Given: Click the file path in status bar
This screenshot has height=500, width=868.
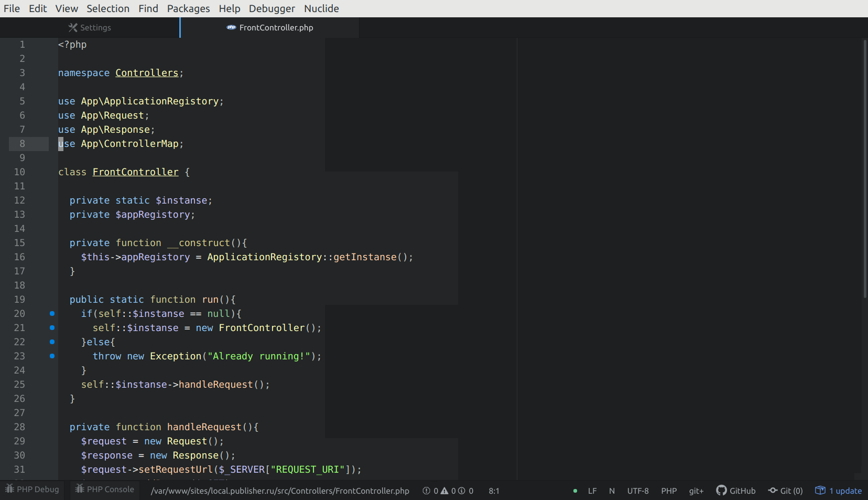Looking at the screenshot, I should [280, 491].
